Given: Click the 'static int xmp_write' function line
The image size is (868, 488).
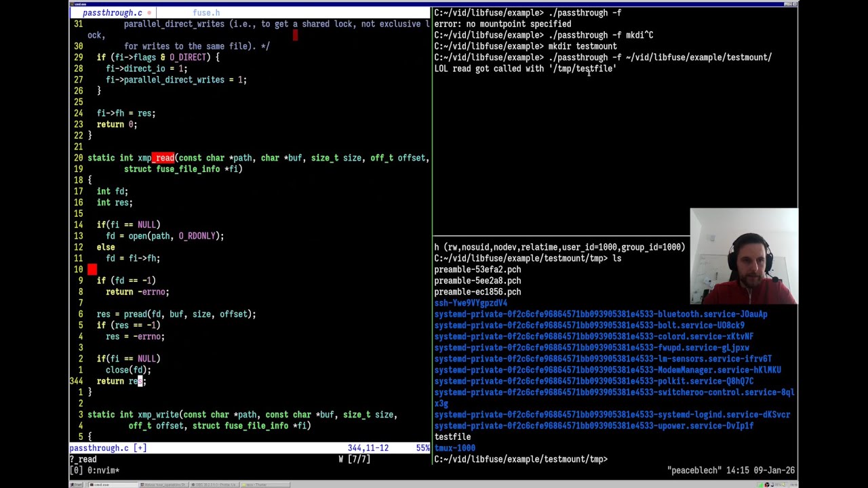Looking at the screenshot, I should pyautogui.click(x=242, y=415).
